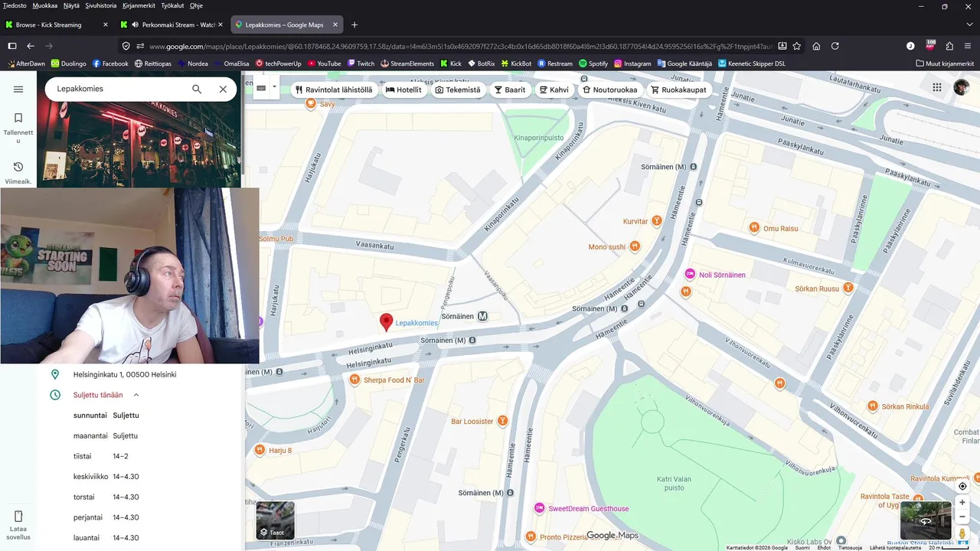Filter by Hotellit
980x551 pixels.
pos(403,90)
